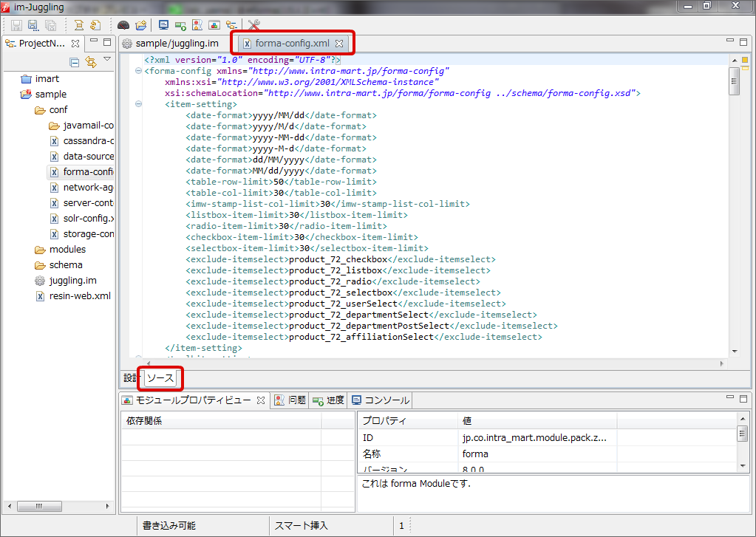Collapse all items in the project navigator
Screen dimensions: 756x537
tap(74, 62)
